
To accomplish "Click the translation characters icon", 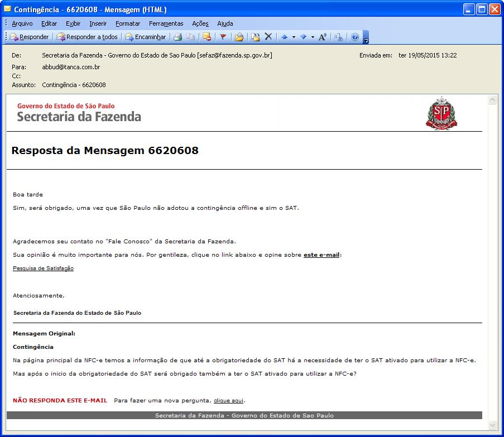I will tap(338, 37).
